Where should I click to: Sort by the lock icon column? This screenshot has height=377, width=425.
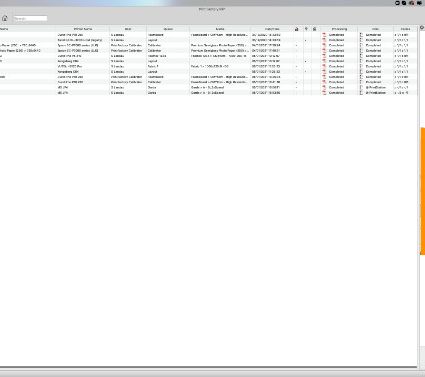[297, 29]
